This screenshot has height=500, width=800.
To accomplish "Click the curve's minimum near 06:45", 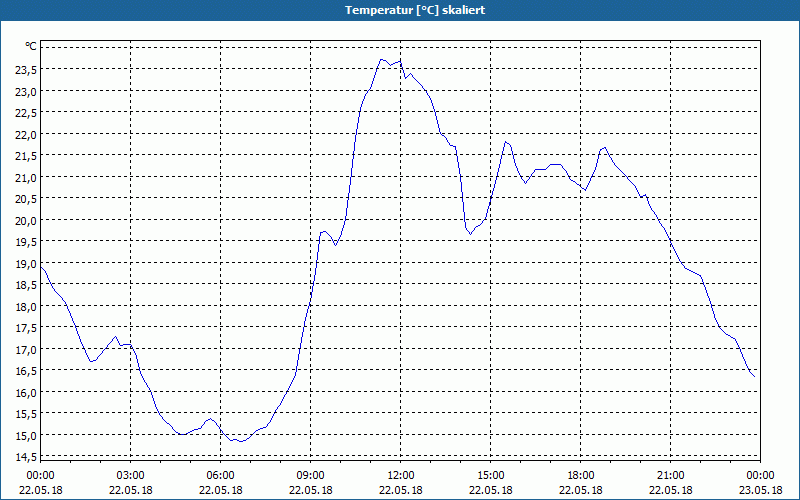I will [x=241, y=441].
